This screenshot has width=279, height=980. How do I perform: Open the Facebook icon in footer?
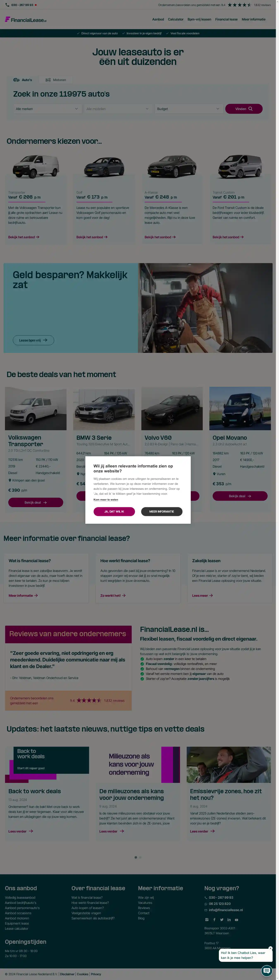[214, 920]
